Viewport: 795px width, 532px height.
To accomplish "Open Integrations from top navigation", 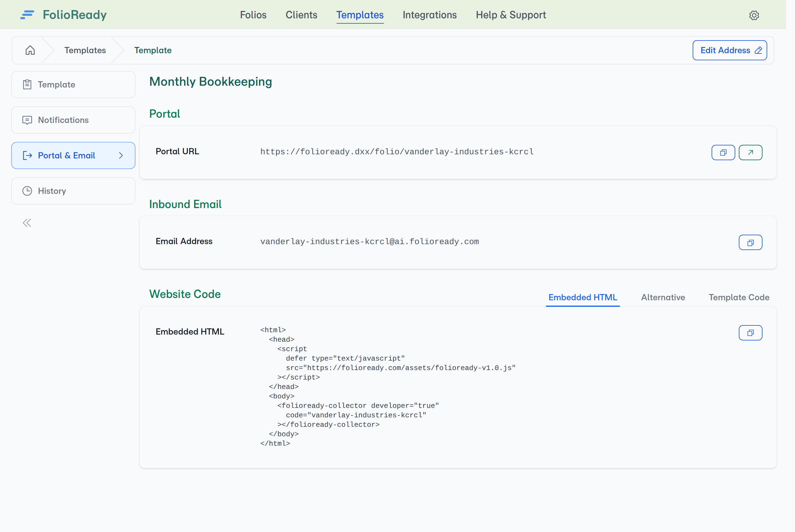I will click(430, 15).
